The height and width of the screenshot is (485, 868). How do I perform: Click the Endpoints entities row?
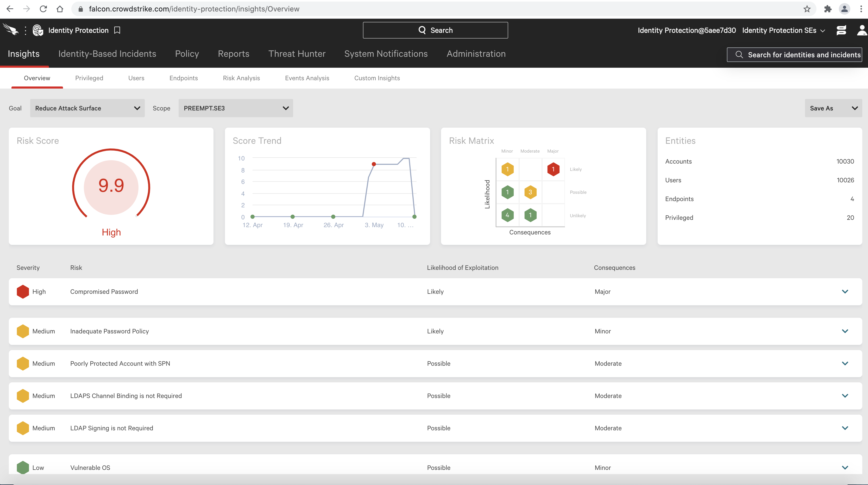point(759,199)
